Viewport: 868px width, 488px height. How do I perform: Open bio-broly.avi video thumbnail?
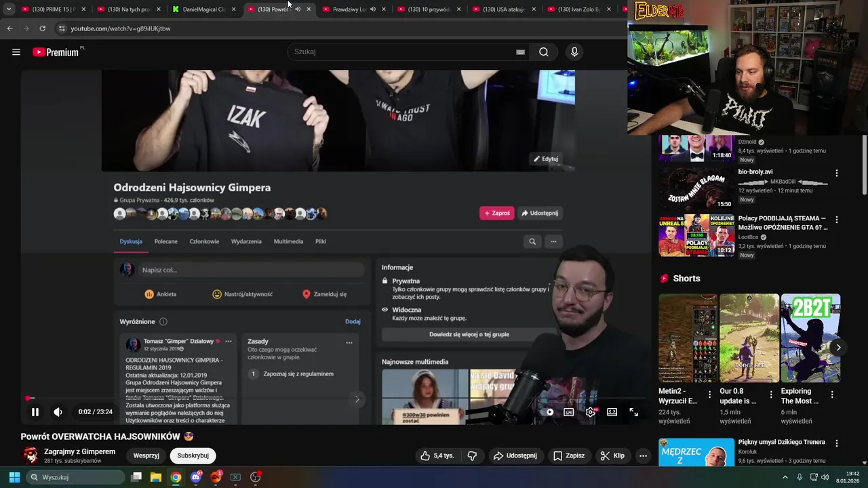coord(696,188)
